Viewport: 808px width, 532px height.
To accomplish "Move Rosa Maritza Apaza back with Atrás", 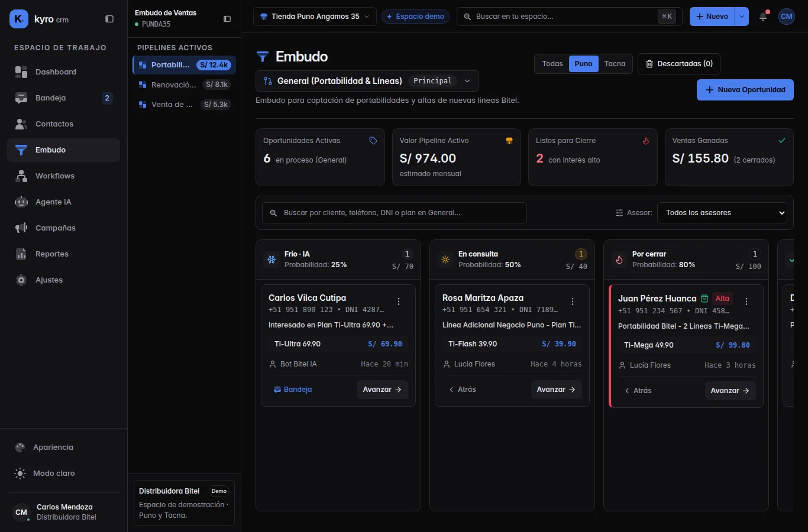I will click(x=463, y=390).
